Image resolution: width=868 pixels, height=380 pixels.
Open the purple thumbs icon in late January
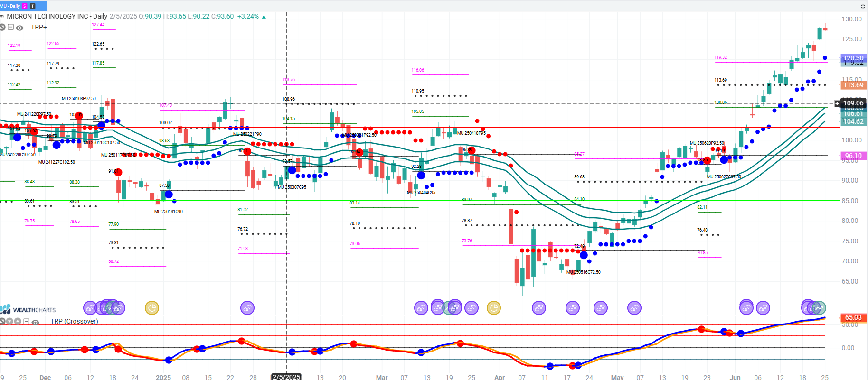pos(247,308)
